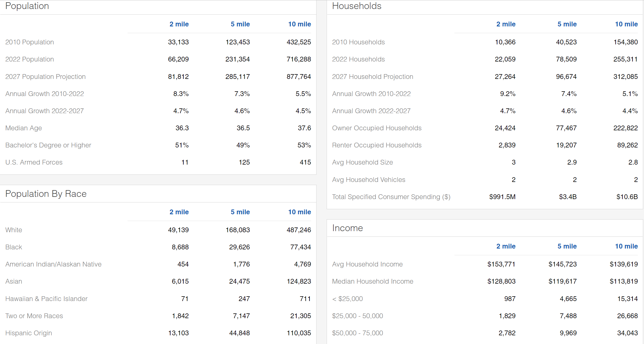Click the $50,000 - 75,000 value 34,043

click(x=627, y=333)
